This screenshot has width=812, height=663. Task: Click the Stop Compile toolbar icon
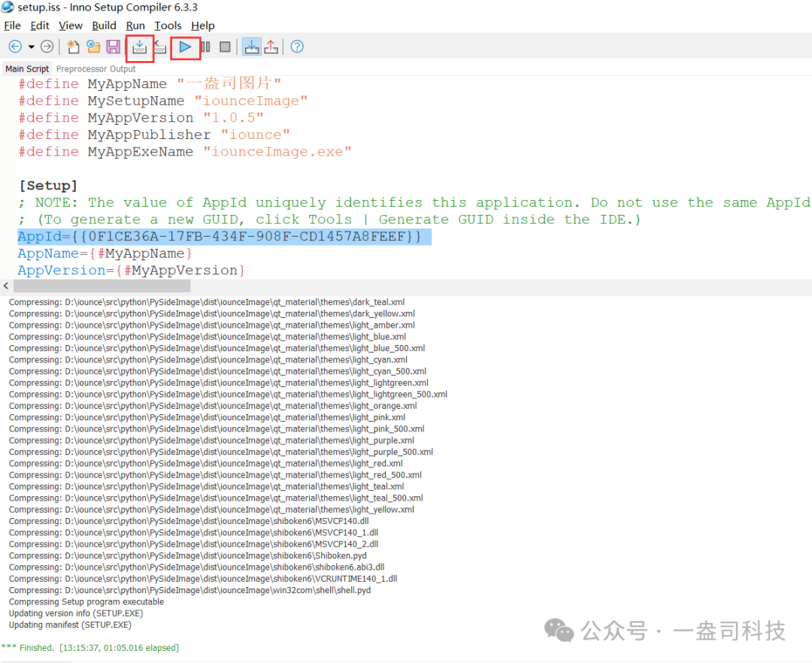coord(159,47)
